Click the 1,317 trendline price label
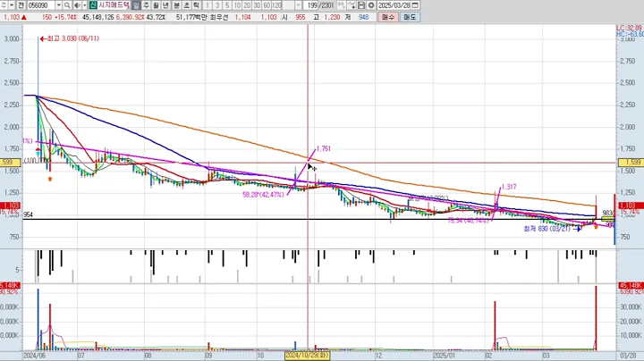The image size is (644, 361). tap(509, 187)
